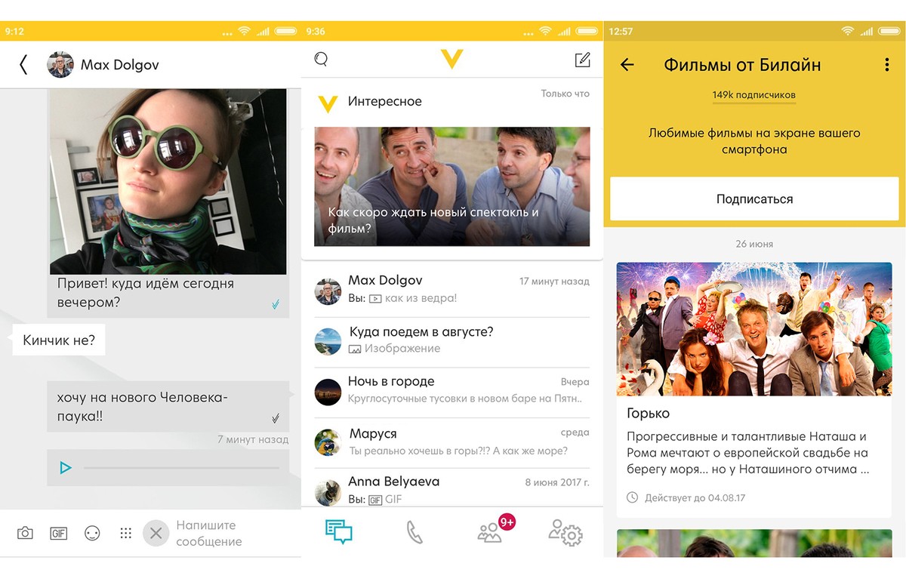This screenshot has height=588, width=906.
Task: Play the voice message
Action: pyautogui.click(x=66, y=468)
